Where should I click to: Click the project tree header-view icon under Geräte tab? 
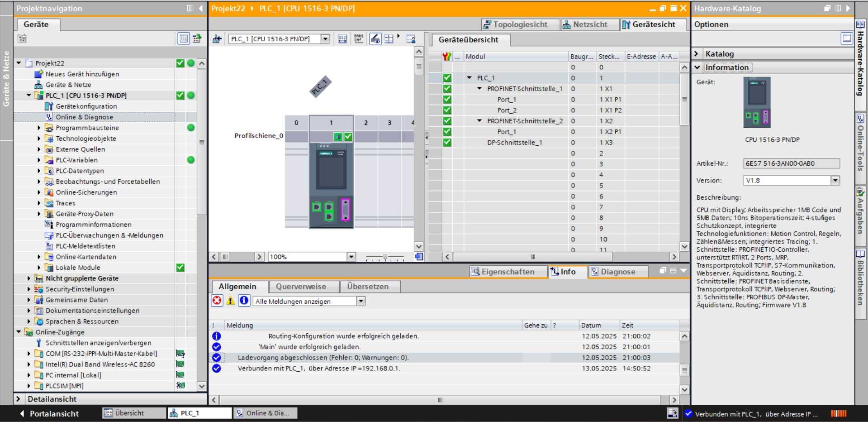[x=22, y=38]
